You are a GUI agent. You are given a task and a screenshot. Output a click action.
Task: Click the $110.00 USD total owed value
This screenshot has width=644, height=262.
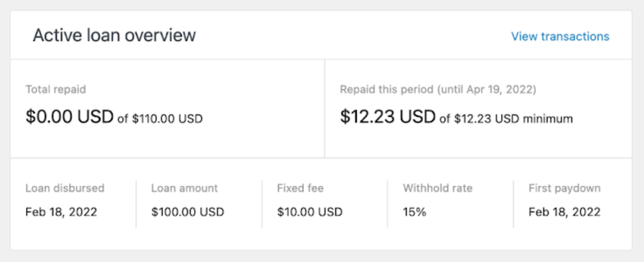tap(168, 118)
